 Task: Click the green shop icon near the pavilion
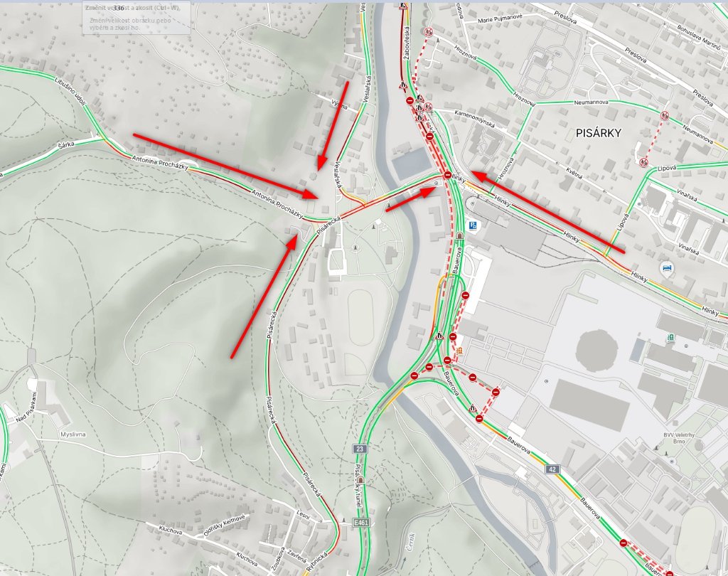click(x=670, y=338)
